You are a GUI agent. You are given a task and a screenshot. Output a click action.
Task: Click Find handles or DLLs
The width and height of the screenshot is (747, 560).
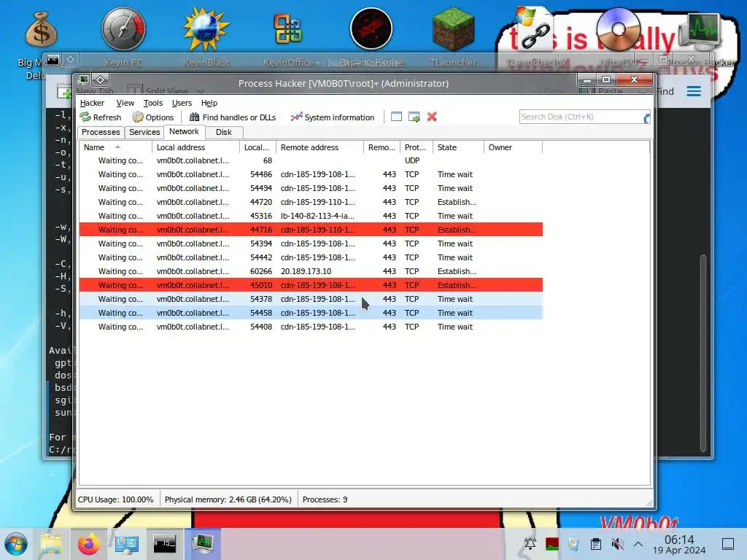[x=233, y=117]
